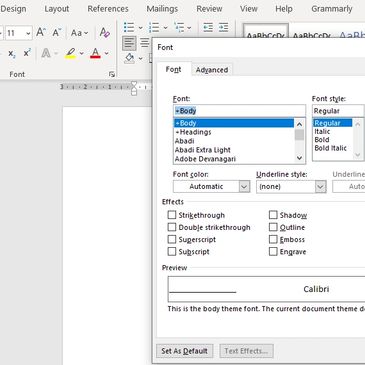Viewport: 365px width, 365px height.
Task: Click the Bullets list icon
Action: [129, 27]
